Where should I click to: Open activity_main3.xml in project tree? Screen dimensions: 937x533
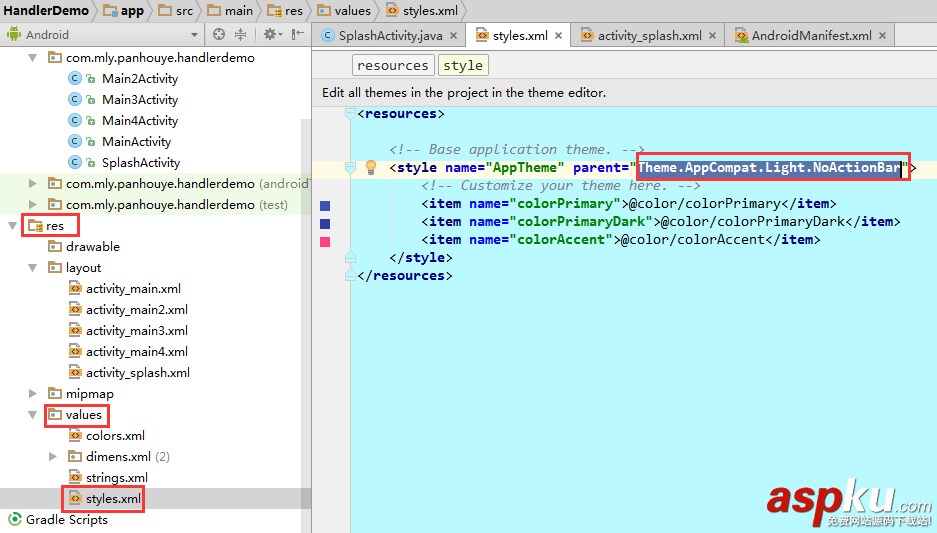click(137, 330)
